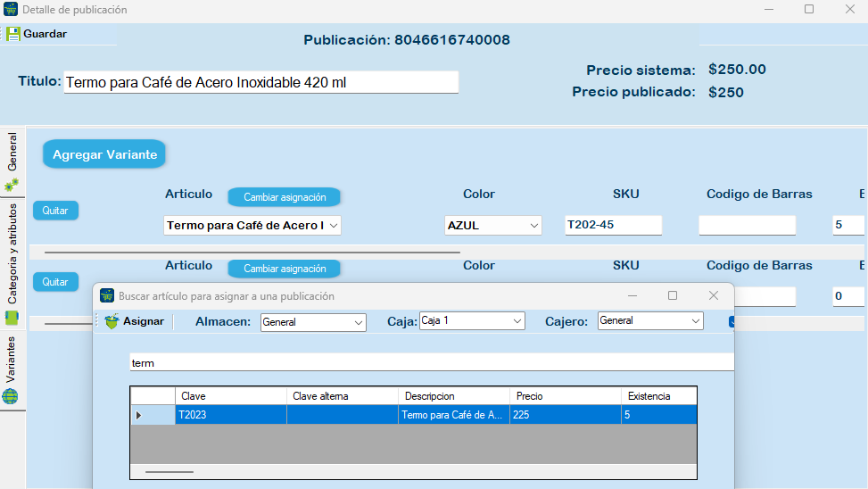Screen dimensions: 868x489
Task: Switch to the Variantes side tab
Action: click(12, 360)
